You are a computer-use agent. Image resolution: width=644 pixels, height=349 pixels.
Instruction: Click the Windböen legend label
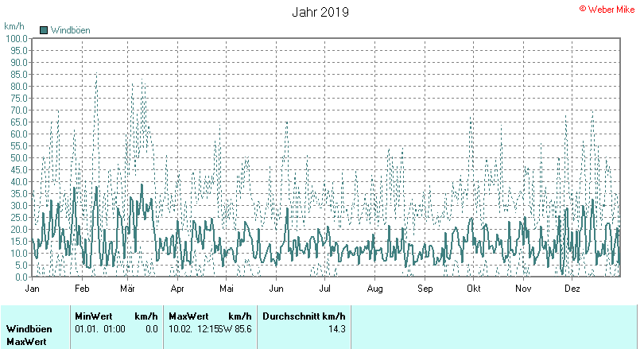[x=70, y=30]
